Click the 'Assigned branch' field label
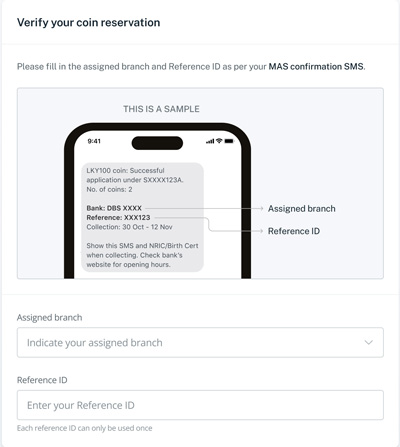400x447 pixels. click(49, 317)
